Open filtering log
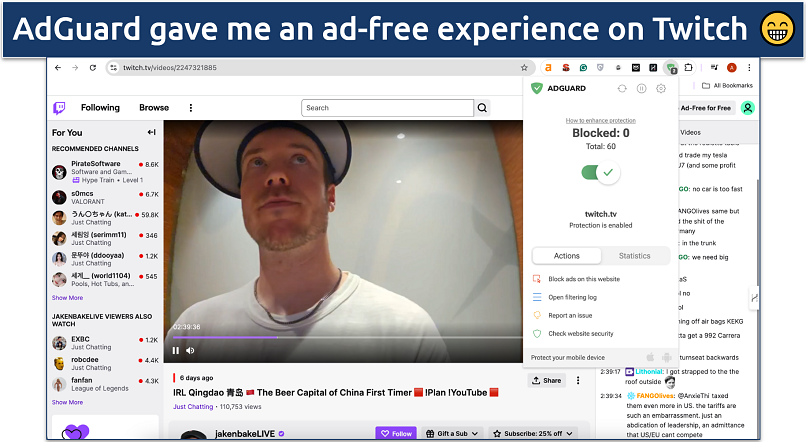This screenshot has width=806, height=442. point(572,297)
